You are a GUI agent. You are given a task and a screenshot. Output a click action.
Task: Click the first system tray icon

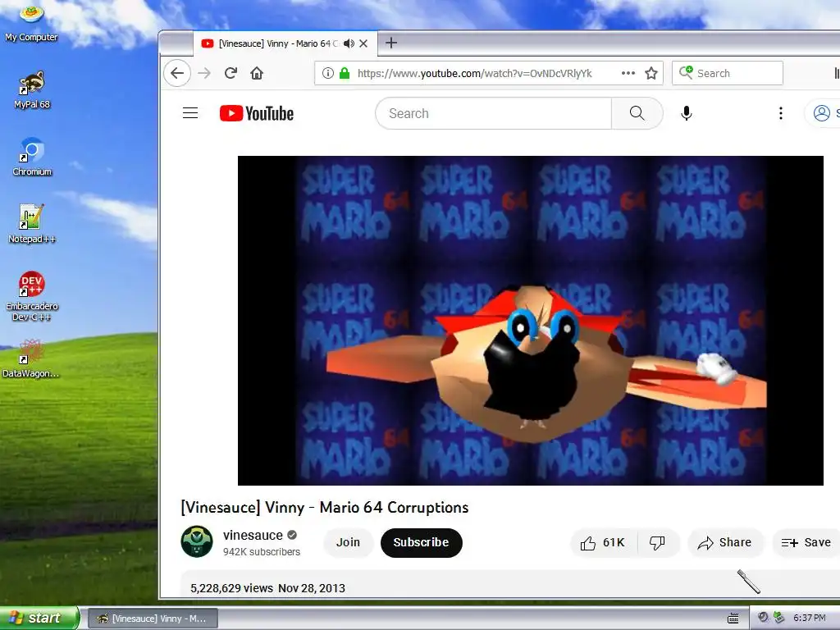(x=763, y=618)
